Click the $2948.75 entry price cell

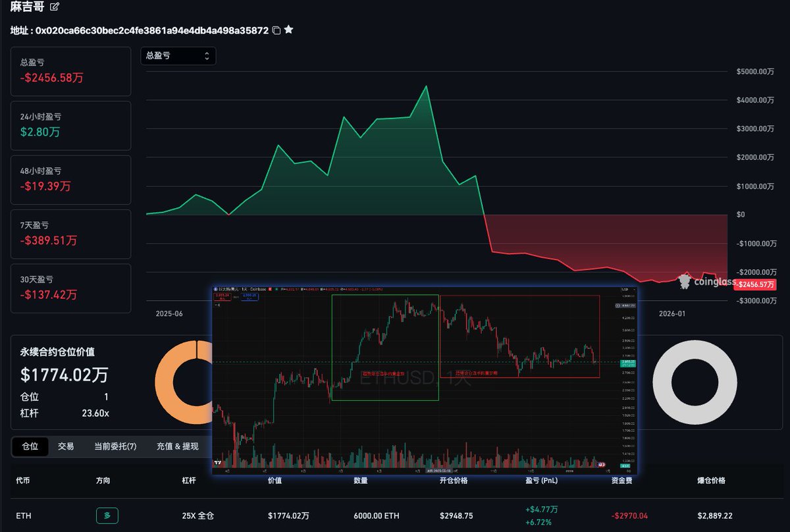(x=457, y=516)
